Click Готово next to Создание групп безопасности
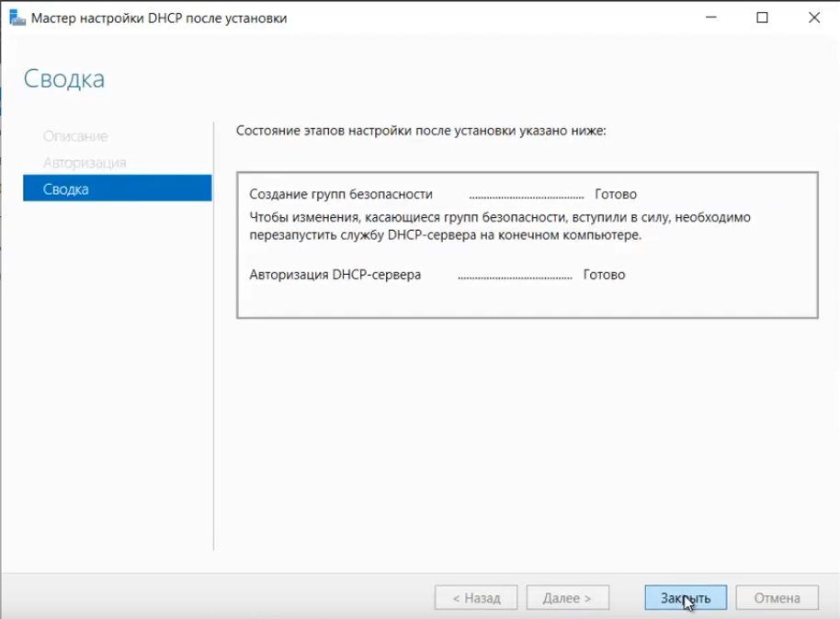The height and width of the screenshot is (619, 840). pos(616,195)
